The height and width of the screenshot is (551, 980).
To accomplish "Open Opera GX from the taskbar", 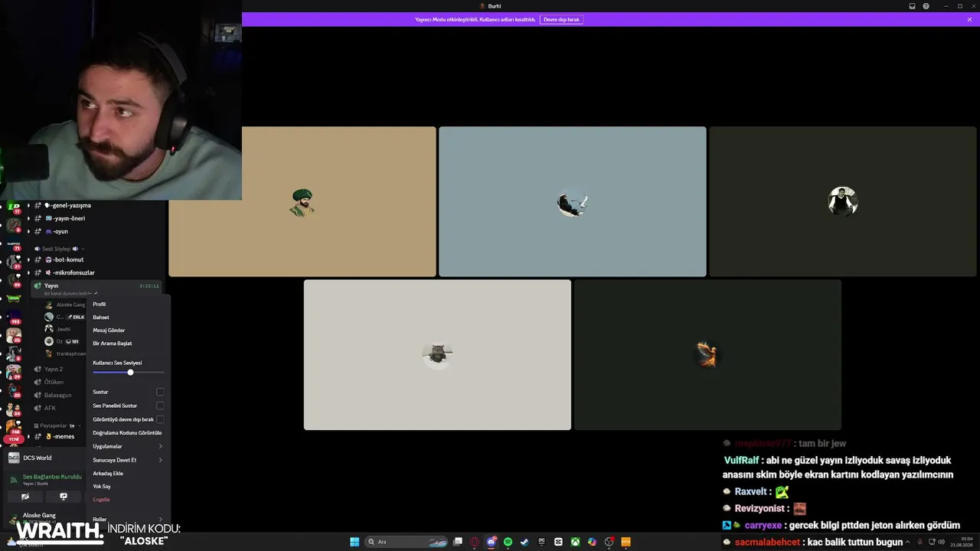I will (x=475, y=542).
